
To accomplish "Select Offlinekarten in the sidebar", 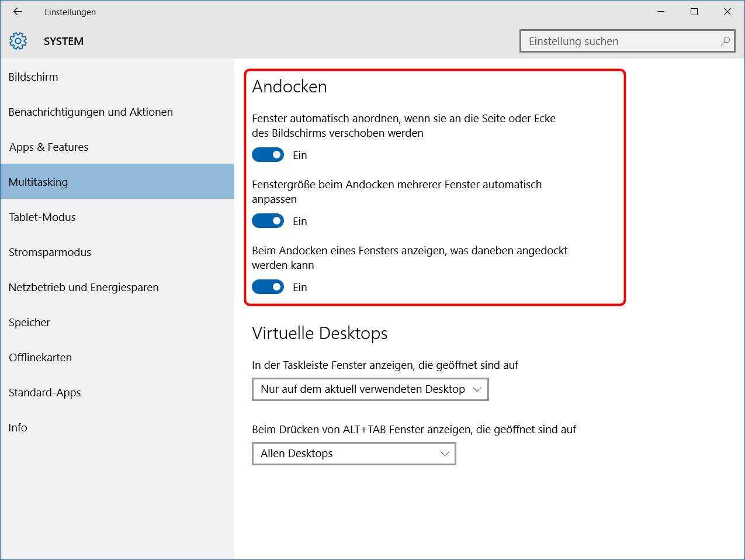I will (40, 358).
